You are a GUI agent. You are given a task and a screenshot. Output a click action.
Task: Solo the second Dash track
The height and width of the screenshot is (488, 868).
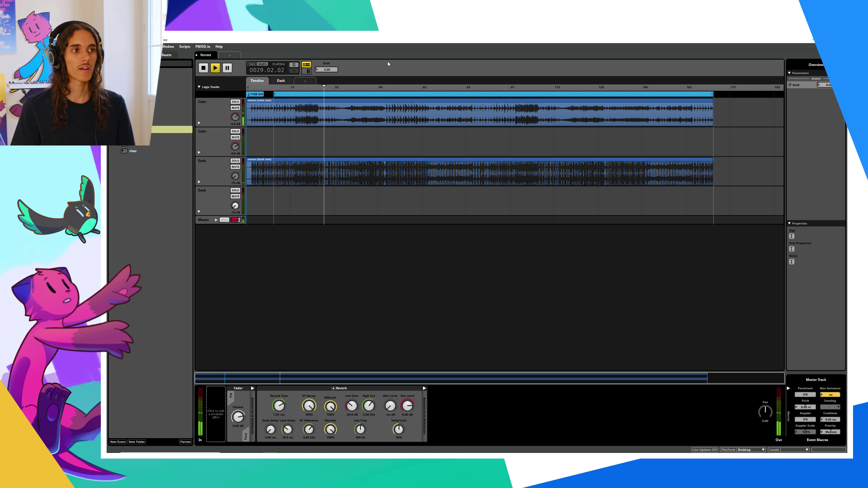tap(235, 190)
